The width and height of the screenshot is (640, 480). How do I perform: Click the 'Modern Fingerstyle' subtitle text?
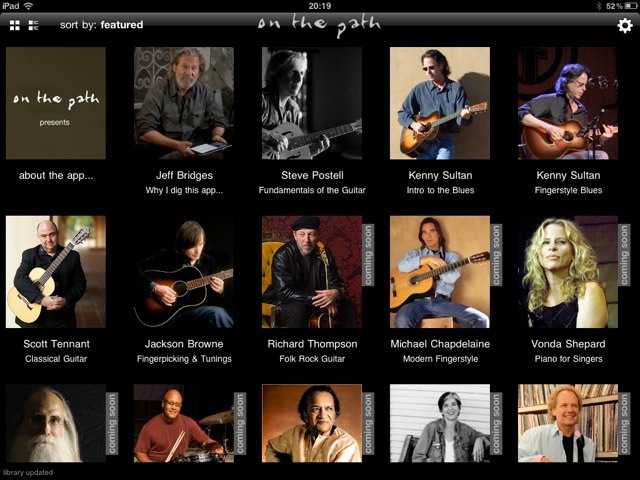(440, 359)
